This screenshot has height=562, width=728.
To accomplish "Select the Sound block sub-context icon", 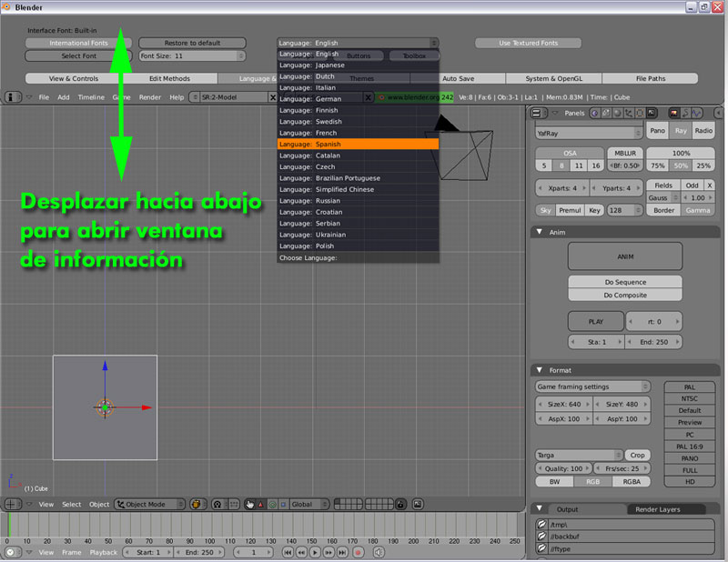I will point(696,113).
